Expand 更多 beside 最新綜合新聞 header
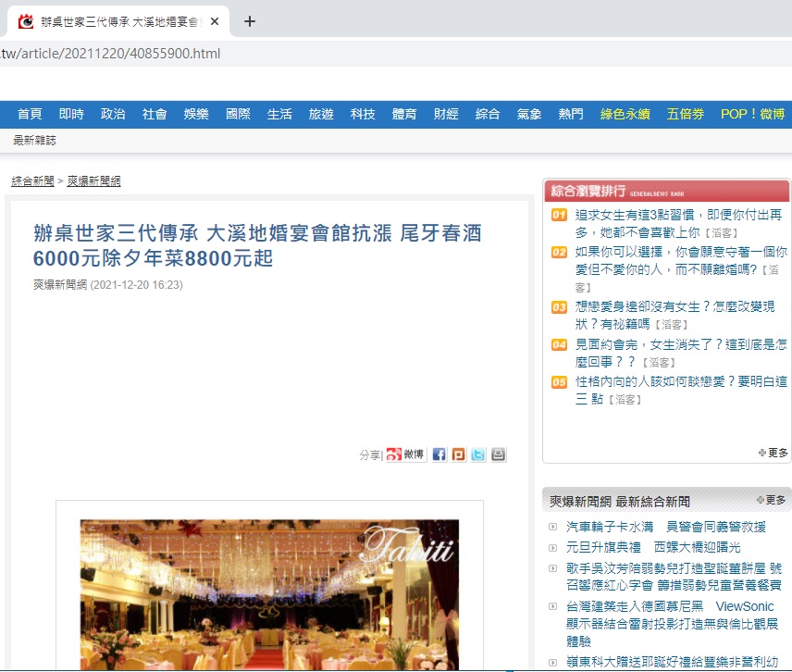Image resolution: width=792 pixels, height=672 pixels. click(771, 500)
